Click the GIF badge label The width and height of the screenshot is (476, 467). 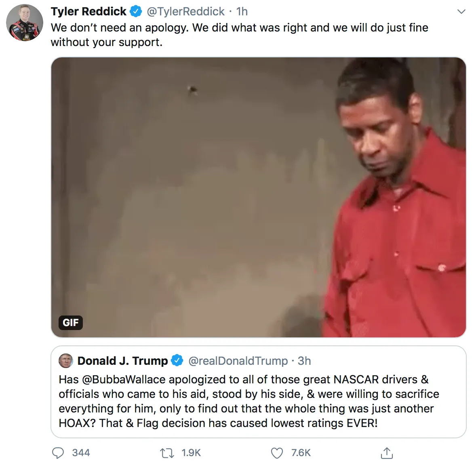tap(71, 322)
